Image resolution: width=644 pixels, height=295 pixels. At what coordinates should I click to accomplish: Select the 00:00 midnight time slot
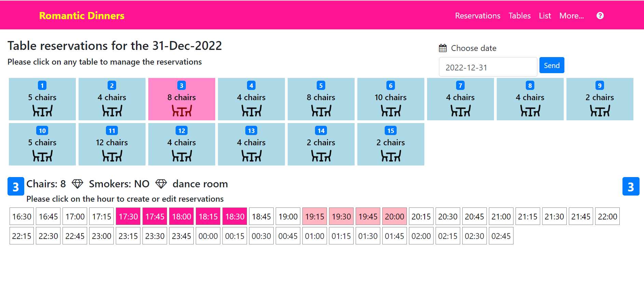(208, 236)
